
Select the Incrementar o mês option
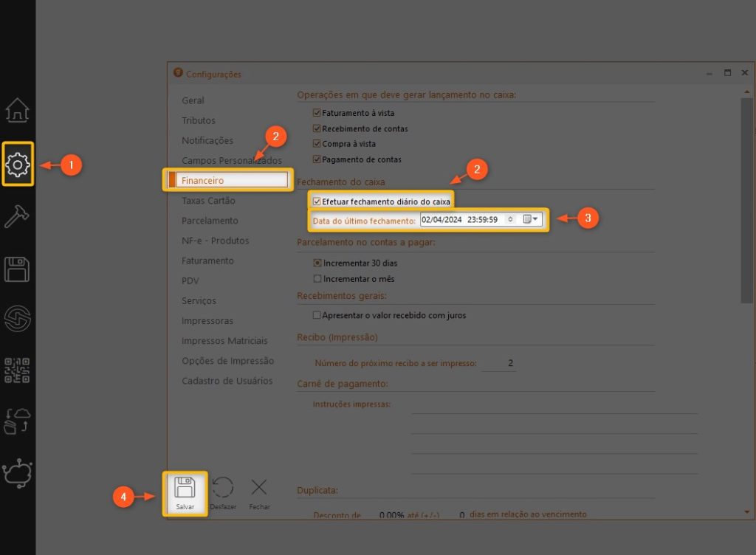(x=317, y=279)
